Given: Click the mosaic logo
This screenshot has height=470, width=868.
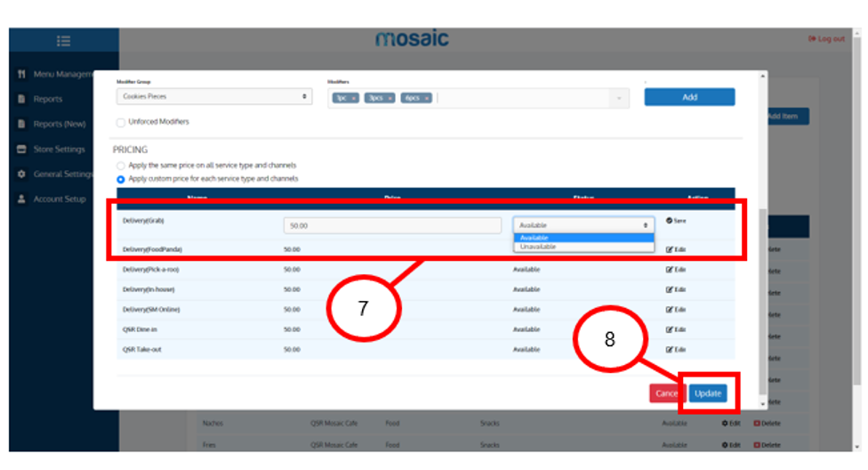Looking at the screenshot, I should pos(412,38).
